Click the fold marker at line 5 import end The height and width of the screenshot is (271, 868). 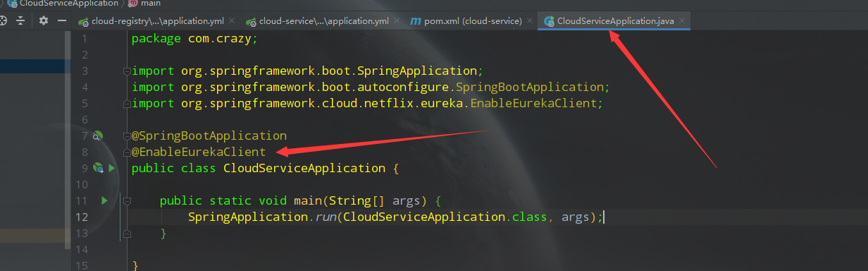[x=126, y=104]
